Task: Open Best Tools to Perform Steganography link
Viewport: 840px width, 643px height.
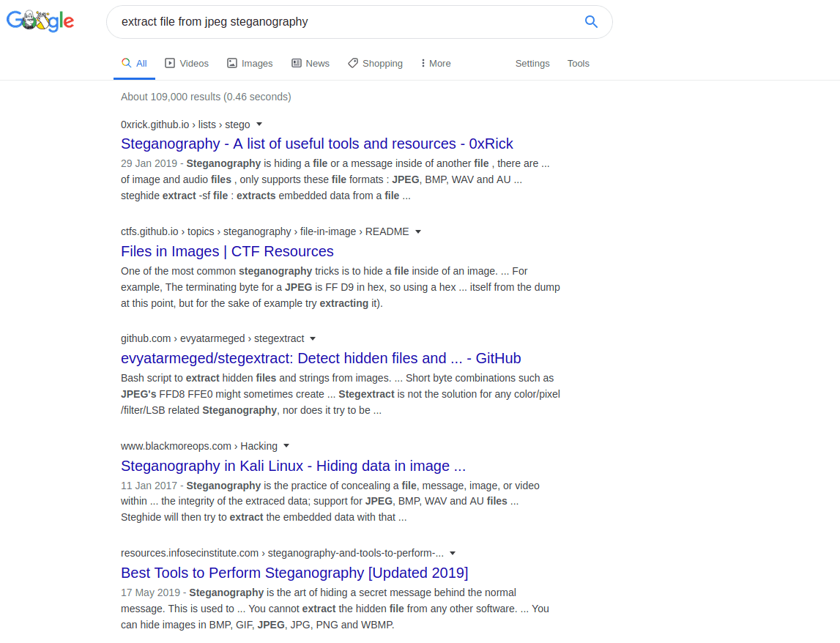Action: pos(294,573)
